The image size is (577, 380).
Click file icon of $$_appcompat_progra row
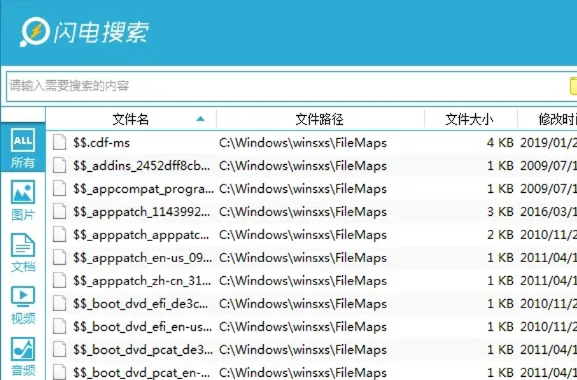59,189
